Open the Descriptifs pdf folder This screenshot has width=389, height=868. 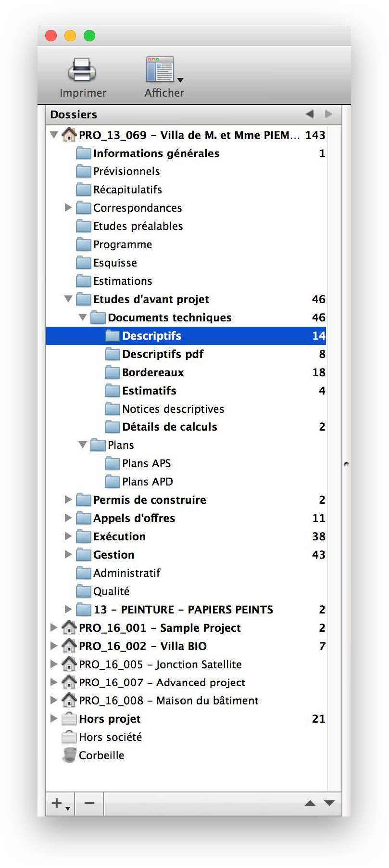point(186,354)
